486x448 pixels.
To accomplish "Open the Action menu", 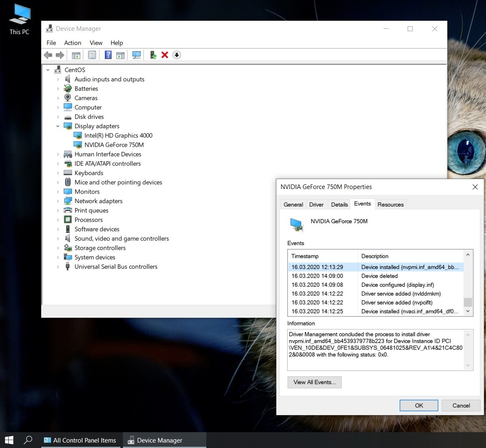I will 73,43.
